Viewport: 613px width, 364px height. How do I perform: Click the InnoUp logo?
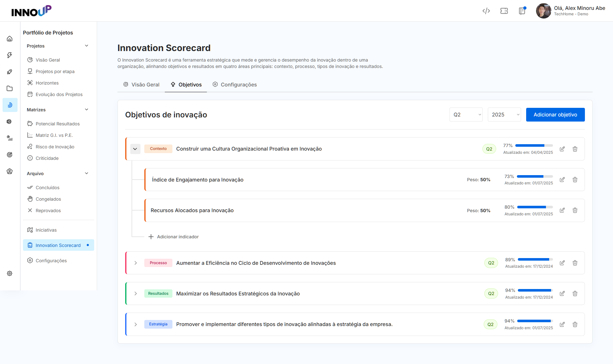[x=31, y=11]
